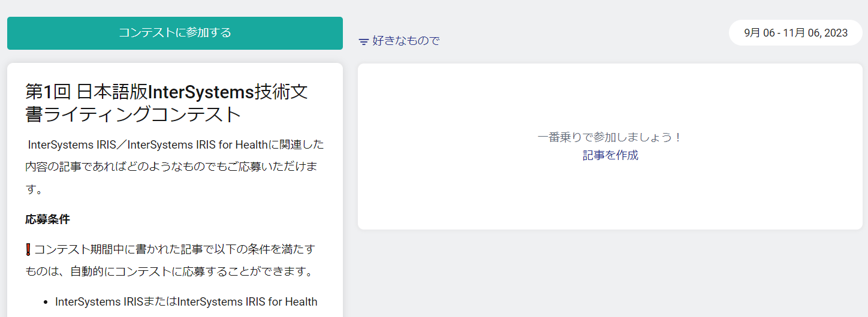
Task: Click the paragraph starting InterSystems IRIS／InterSystems IRIS for Healthに関連した
Action: coord(175,167)
